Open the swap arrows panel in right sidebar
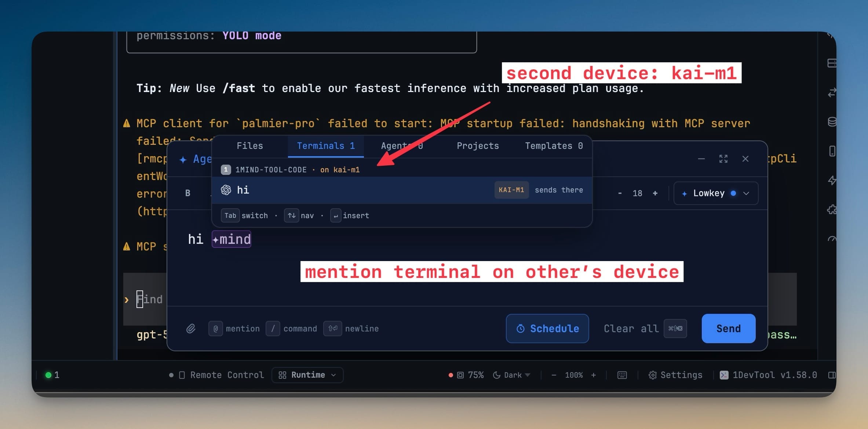The height and width of the screenshot is (429, 868). point(832,92)
